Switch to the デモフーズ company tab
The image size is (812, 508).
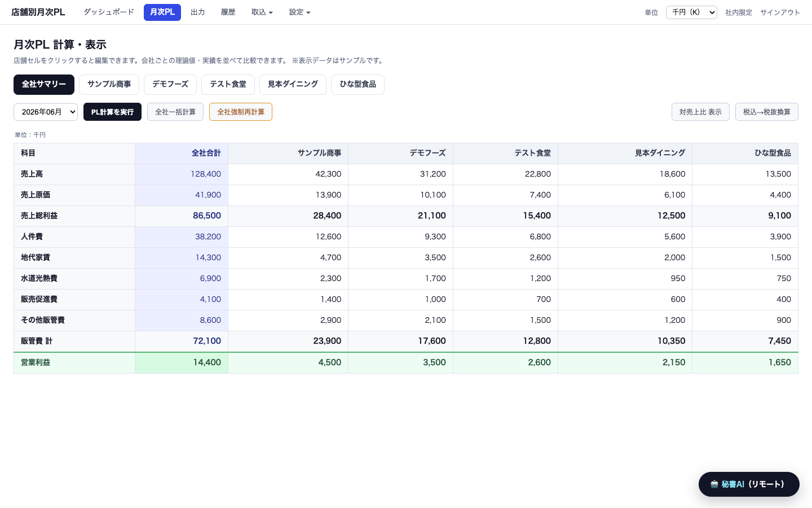tap(170, 85)
